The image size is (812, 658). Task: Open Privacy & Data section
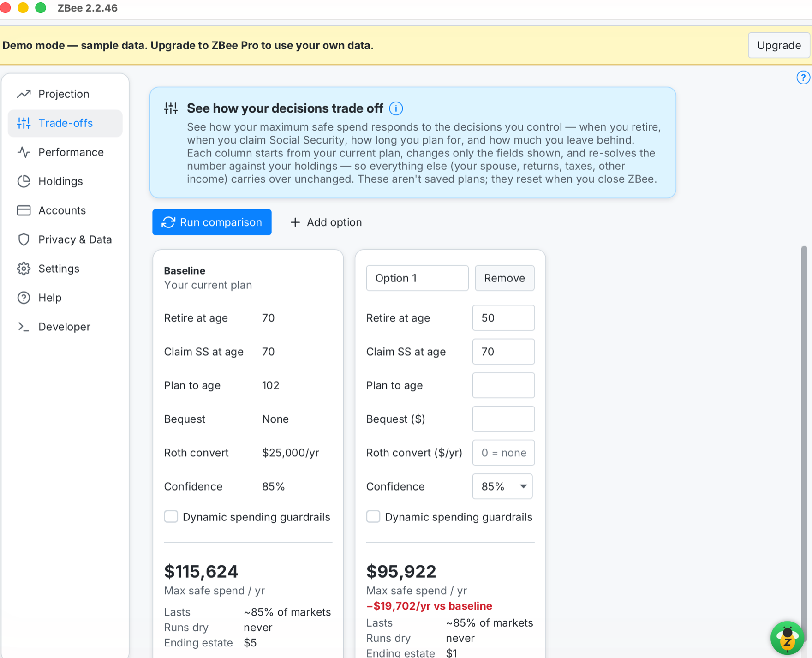pyautogui.click(x=65, y=239)
